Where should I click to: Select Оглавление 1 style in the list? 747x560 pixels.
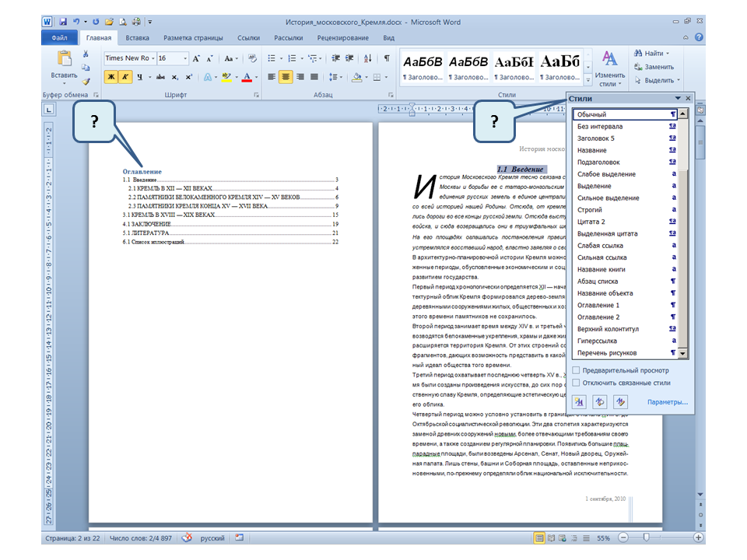[x=625, y=305]
